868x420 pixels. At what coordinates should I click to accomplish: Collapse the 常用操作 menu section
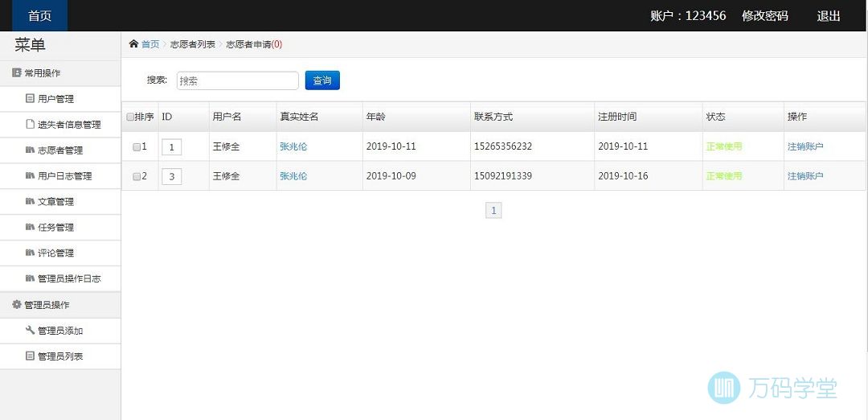(42, 73)
